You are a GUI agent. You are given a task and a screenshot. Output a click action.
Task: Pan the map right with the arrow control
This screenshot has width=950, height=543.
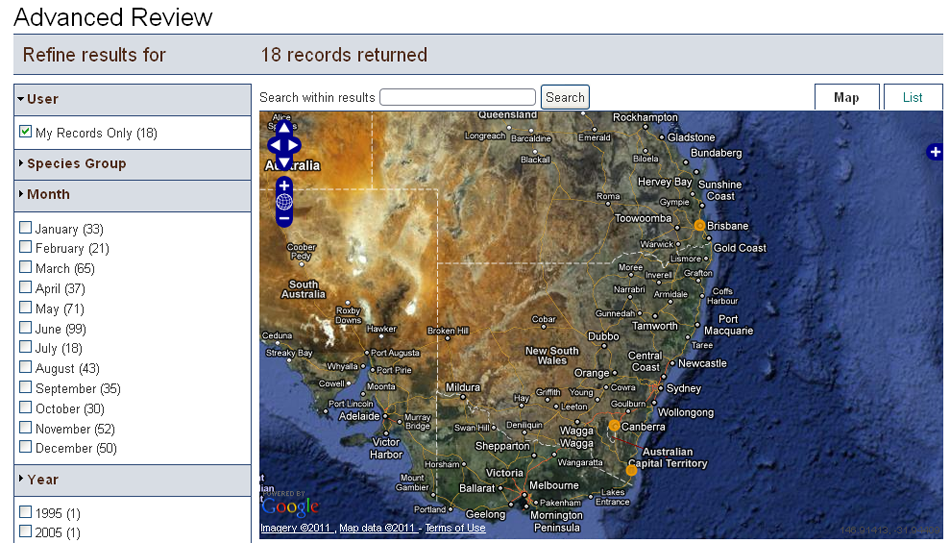(295, 145)
